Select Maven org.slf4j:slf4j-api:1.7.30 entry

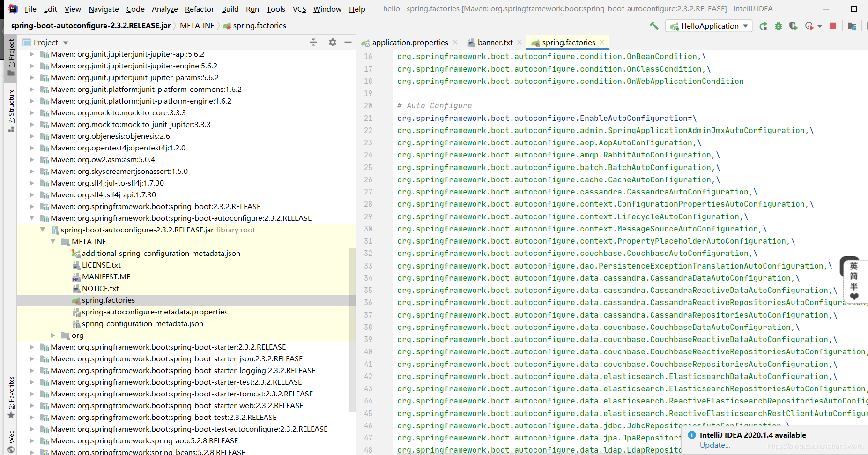[103, 194]
